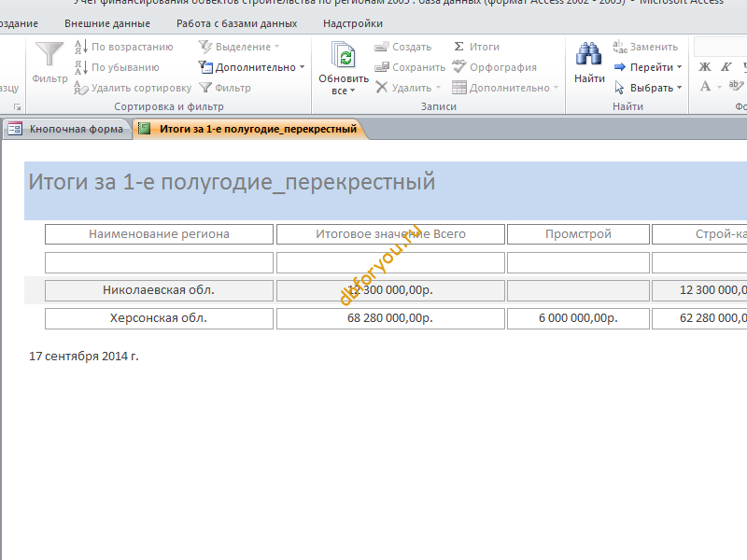Click the font color A button

coord(705,86)
